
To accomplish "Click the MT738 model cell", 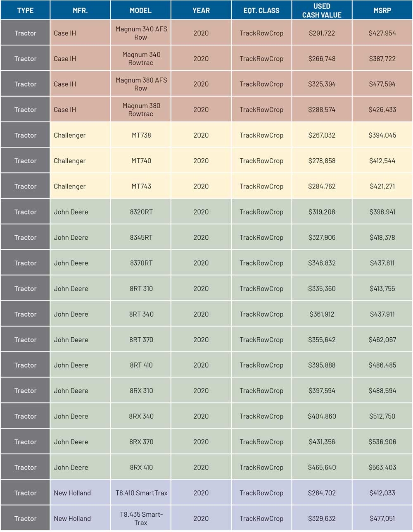I will (x=141, y=135).
